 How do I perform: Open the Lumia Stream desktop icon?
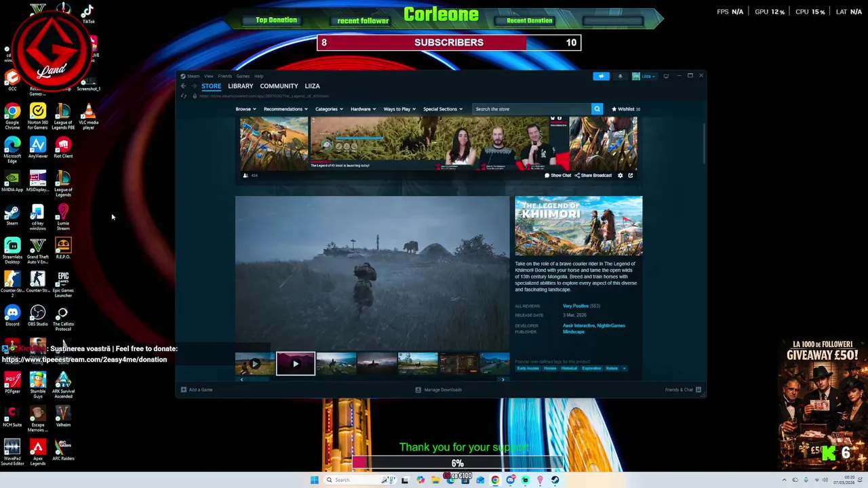tap(63, 217)
